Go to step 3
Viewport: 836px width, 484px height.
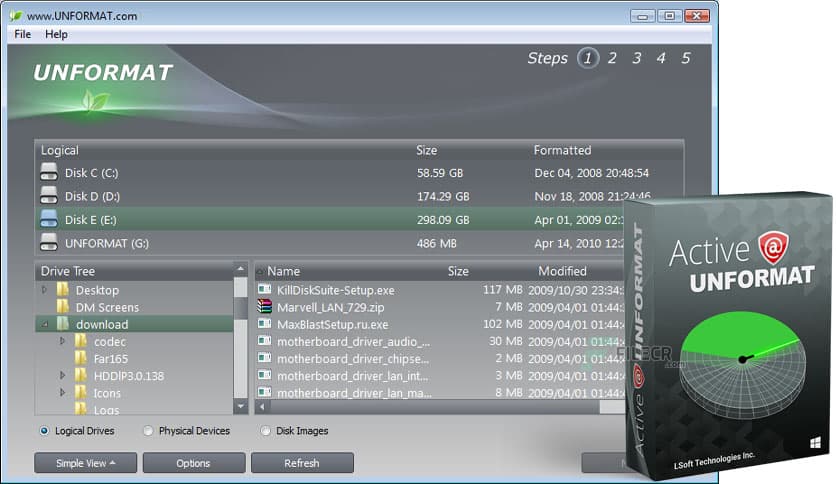[637, 58]
